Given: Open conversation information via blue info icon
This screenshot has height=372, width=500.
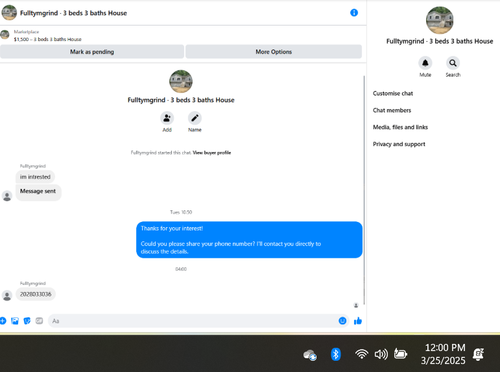Looking at the screenshot, I should click(354, 13).
